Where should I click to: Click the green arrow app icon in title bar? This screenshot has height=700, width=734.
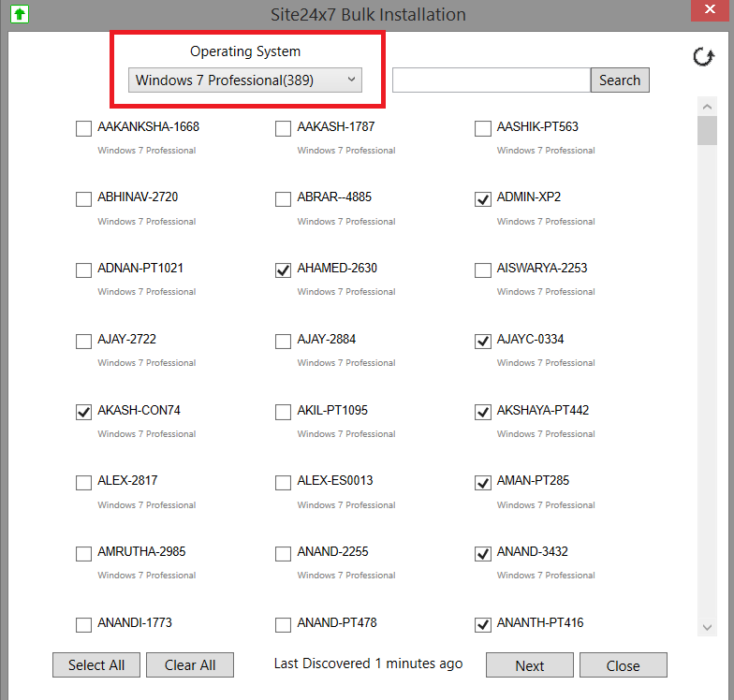coord(17,14)
